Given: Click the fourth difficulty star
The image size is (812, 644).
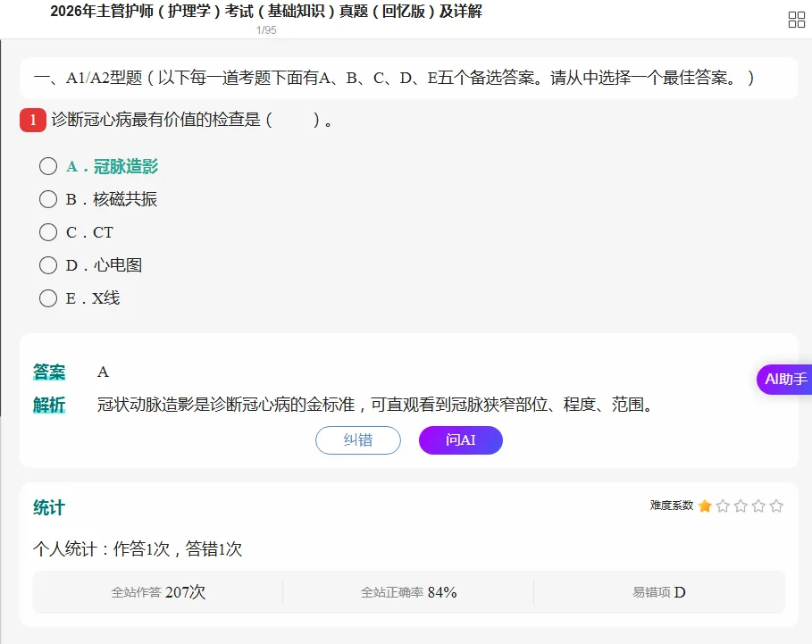Looking at the screenshot, I should (x=758, y=506).
